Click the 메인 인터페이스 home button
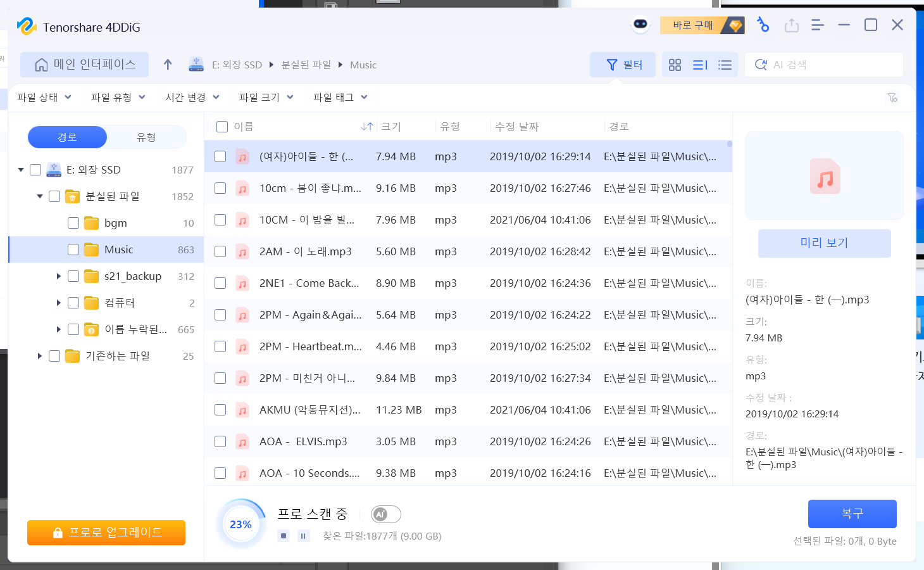Viewport: 924px width, 570px height. 85,65
